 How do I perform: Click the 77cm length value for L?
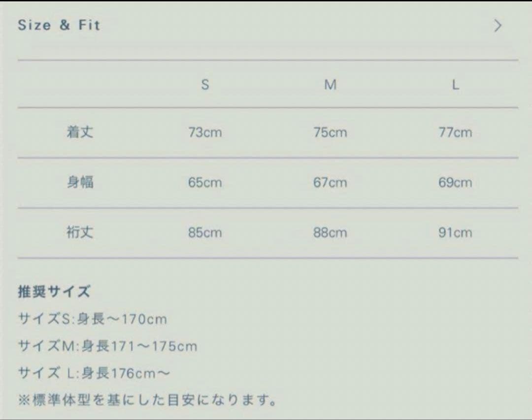455,133
